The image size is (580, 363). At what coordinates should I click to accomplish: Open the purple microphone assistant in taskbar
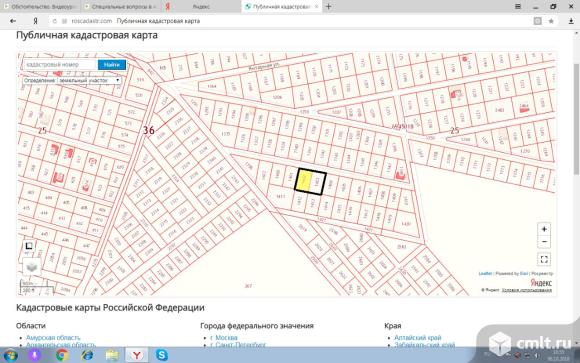(x=34, y=355)
